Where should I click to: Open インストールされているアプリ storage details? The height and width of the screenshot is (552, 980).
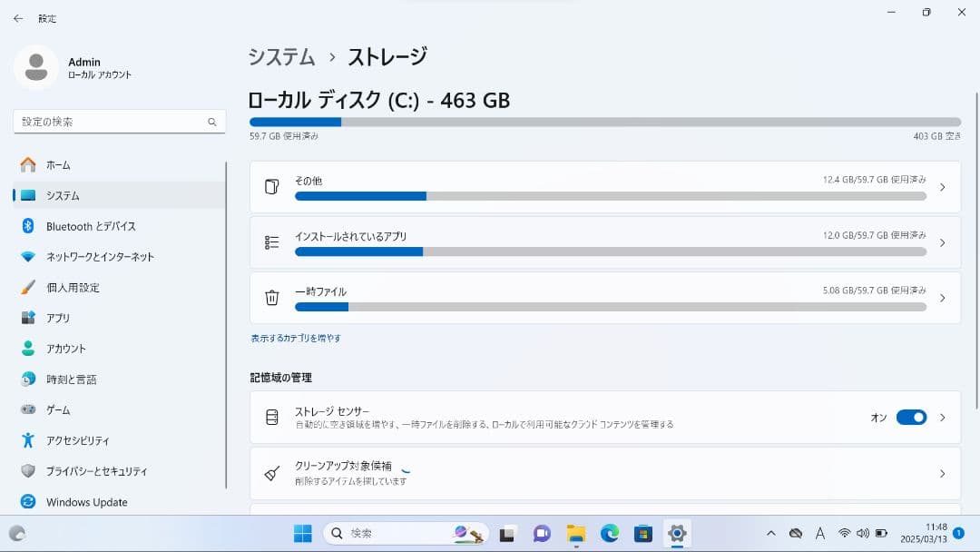604,242
